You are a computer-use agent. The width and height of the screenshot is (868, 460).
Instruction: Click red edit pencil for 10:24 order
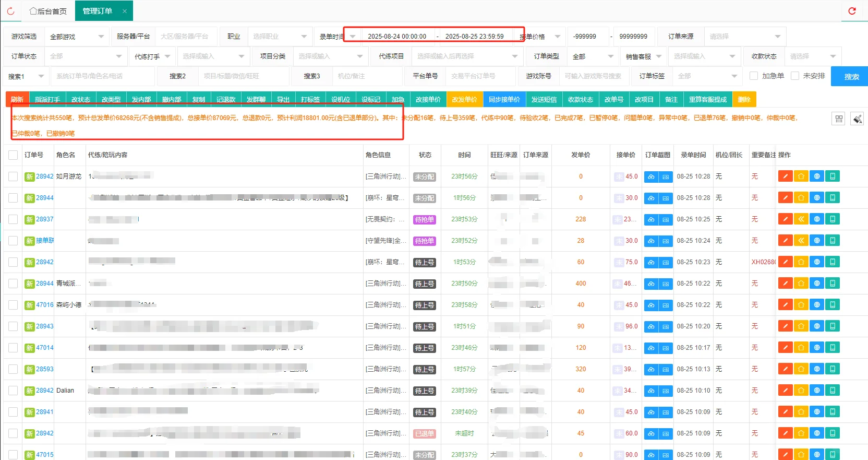pos(785,241)
